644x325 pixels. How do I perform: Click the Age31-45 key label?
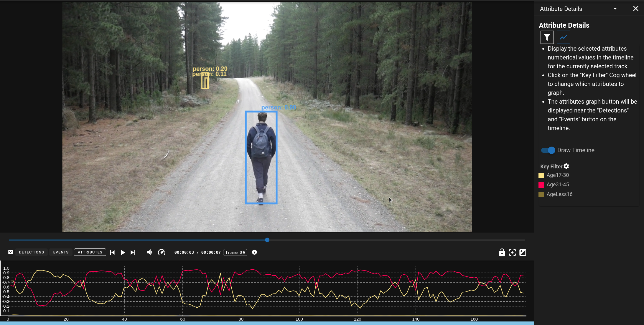click(x=558, y=185)
